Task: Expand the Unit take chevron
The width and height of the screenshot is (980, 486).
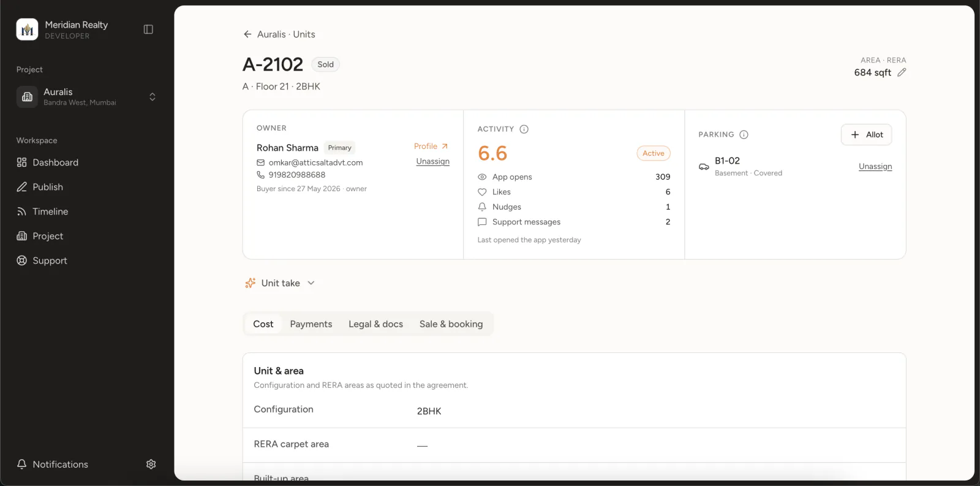Action: point(311,283)
